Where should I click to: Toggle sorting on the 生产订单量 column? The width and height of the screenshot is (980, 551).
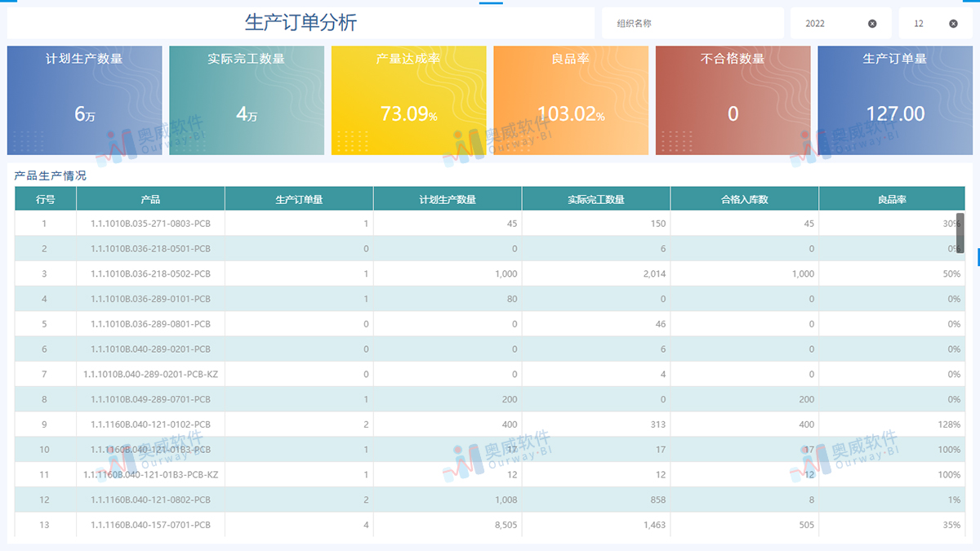click(x=298, y=198)
